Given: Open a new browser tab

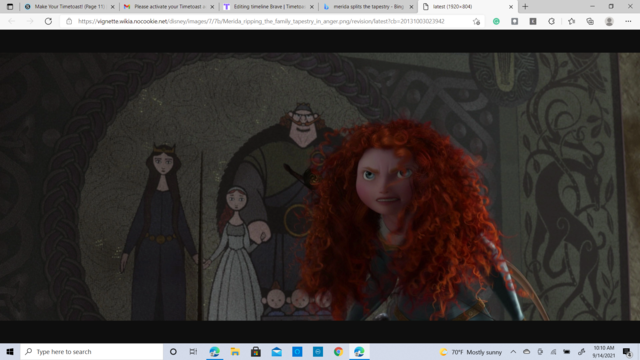Looking at the screenshot, I should click(525, 7).
